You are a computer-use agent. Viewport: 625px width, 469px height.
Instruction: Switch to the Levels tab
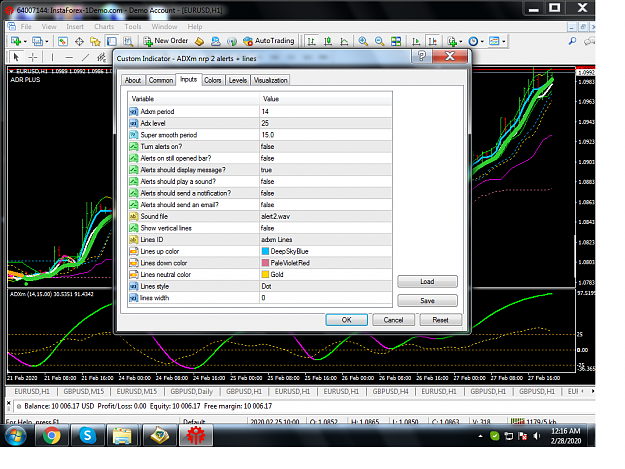[x=238, y=80]
